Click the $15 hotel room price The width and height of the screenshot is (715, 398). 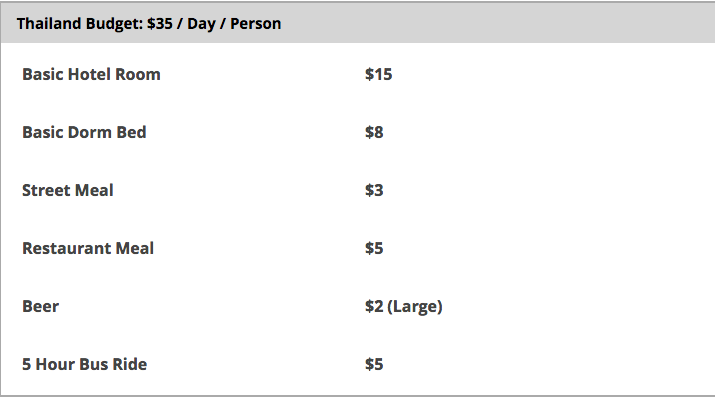pyautogui.click(x=378, y=74)
